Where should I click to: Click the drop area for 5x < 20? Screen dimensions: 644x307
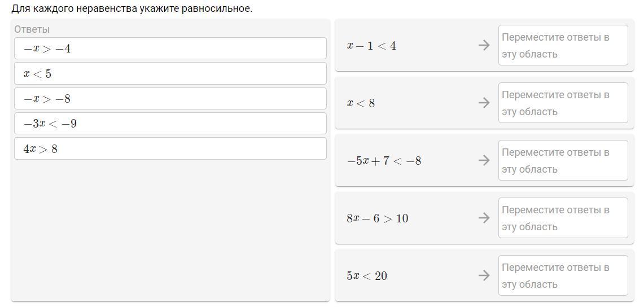coord(563,275)
